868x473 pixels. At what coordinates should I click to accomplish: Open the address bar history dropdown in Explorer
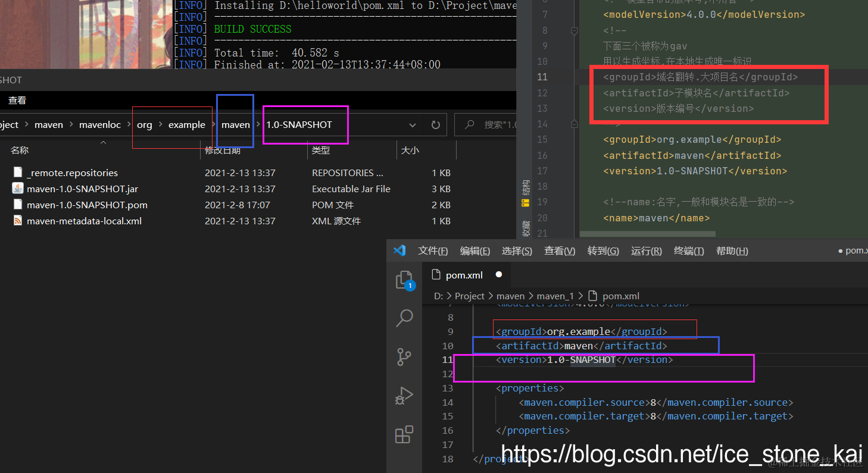pos(413,125)
